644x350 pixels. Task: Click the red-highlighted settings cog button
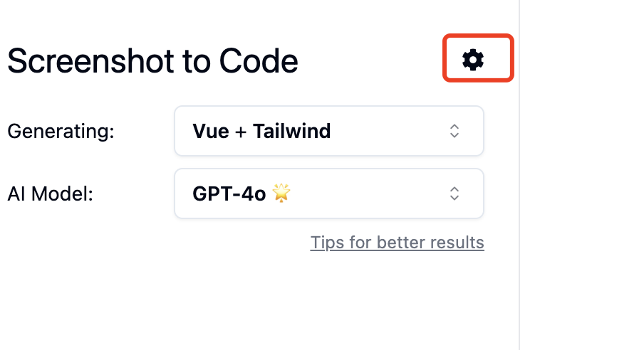click(x=478, y=58)
